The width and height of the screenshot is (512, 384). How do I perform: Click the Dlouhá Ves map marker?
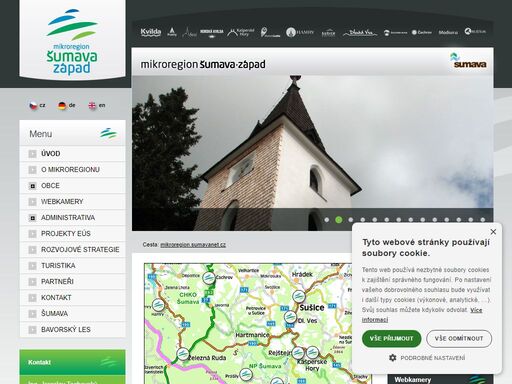(x=290, y=317)
